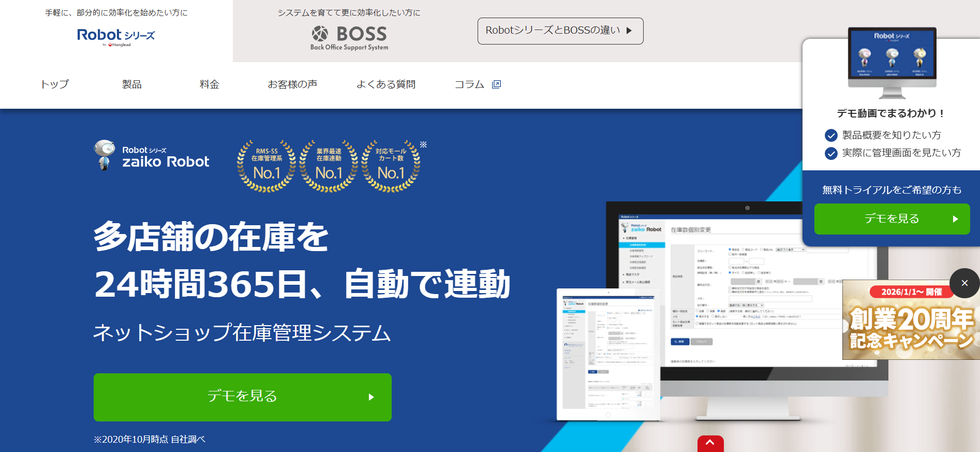Click the external link icon beside コラム
Image resolution: width=980 pixels, height=452 pixels.
[x=496, y=84]
